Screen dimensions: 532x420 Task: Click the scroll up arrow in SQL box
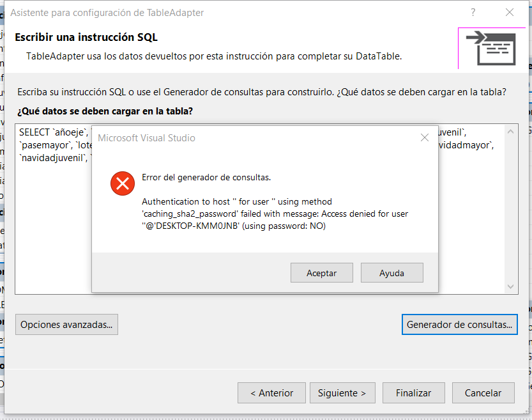(x=510, y=132)
